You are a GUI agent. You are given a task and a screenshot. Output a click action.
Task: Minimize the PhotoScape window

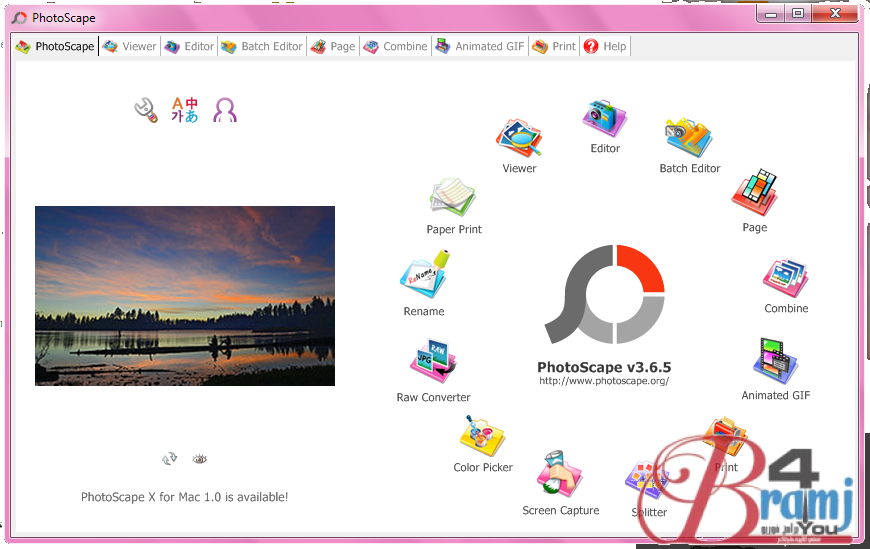point(771,14)
